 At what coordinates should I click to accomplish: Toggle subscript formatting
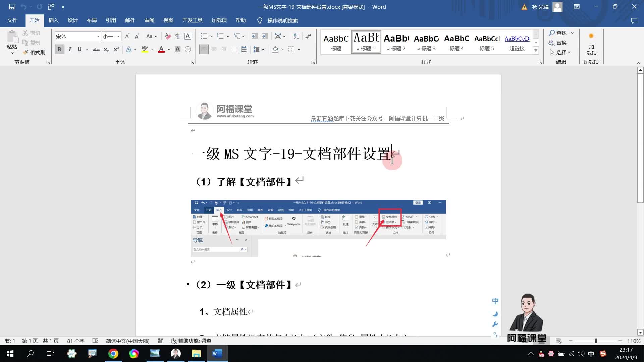coord(106,50)
